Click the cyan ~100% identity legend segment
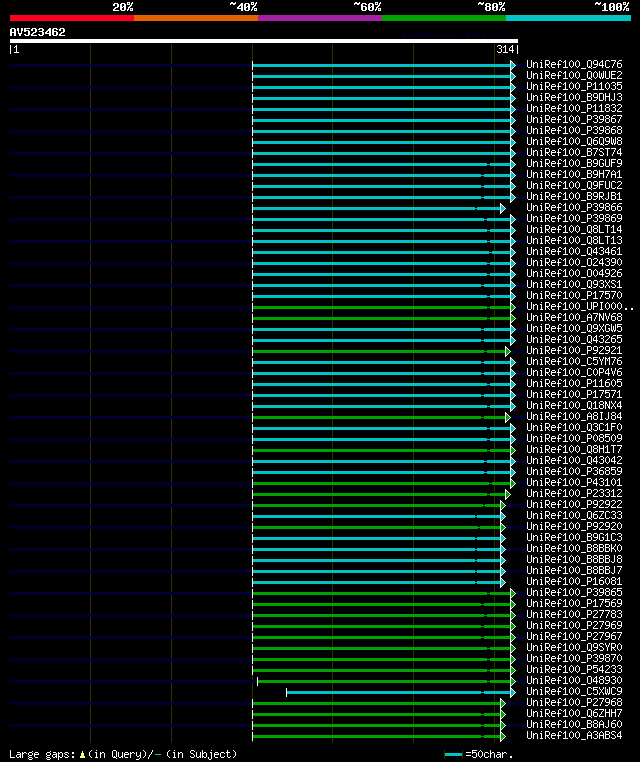 568,18
